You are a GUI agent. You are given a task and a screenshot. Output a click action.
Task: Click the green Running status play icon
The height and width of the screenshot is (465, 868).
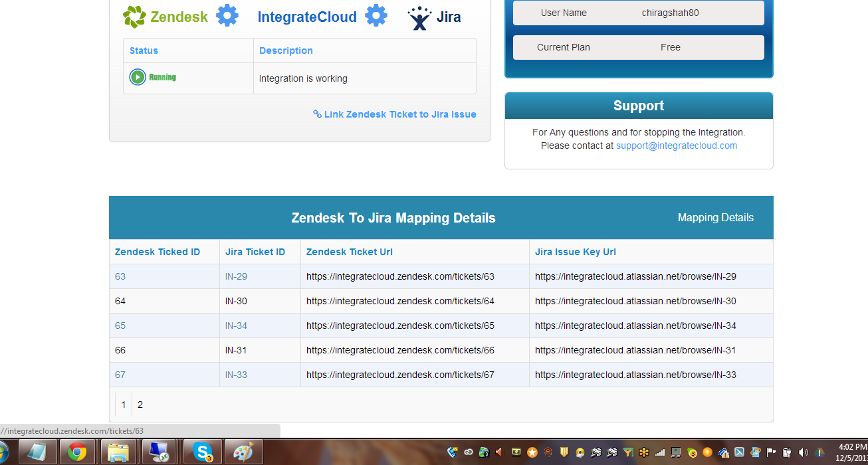point(138,77)
